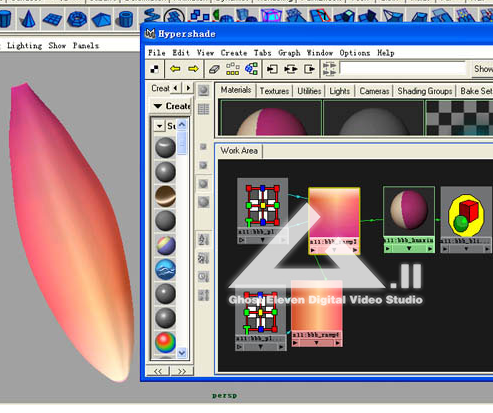The height and width of the screenshot is (413, 493).
Task: Open the Hypershade Edit menu
Action: click(181, 53)
